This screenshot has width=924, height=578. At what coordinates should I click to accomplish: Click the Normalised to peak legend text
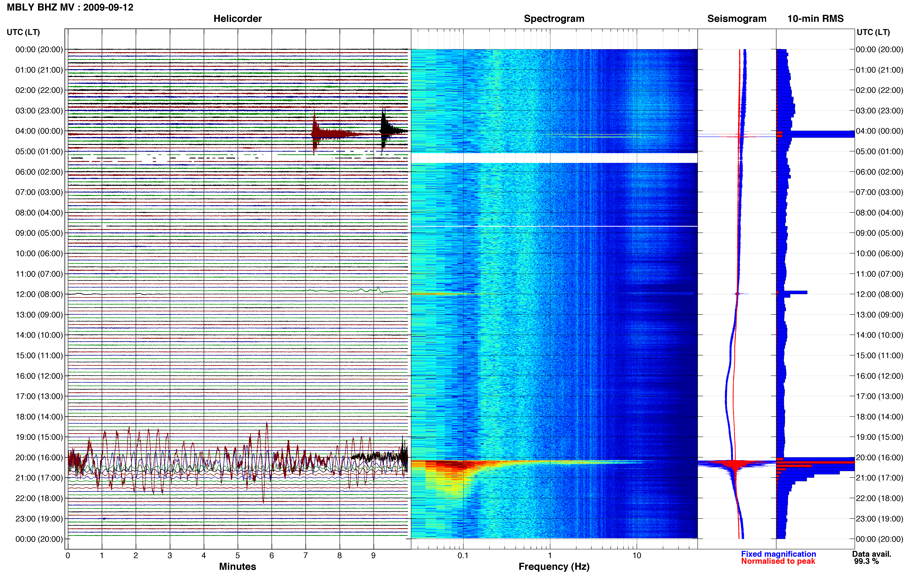pos(778,561)
